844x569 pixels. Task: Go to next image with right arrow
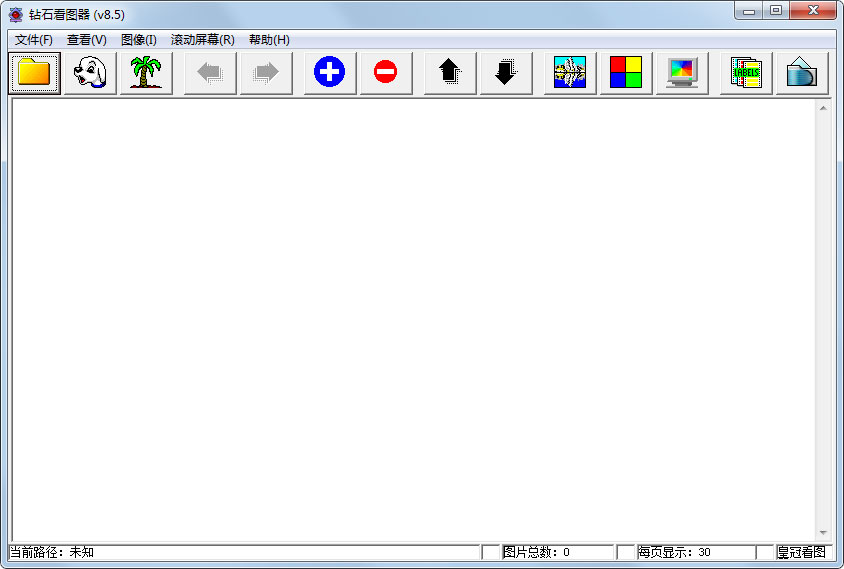266,73
